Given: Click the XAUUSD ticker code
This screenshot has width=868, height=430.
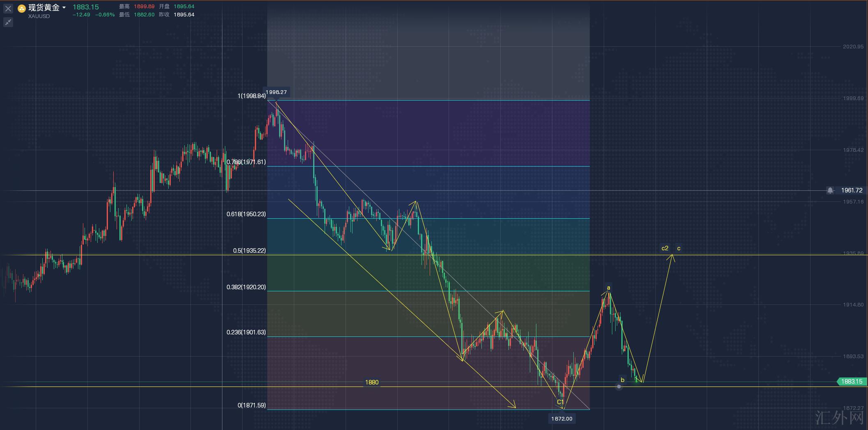Looking at the screenshot, I should point(39,16).
